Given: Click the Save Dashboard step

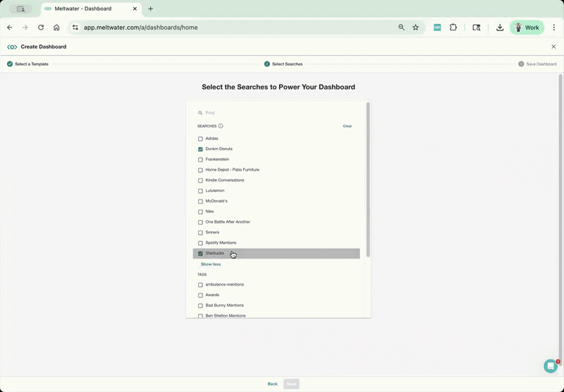Looking at the screenshot, I should 537,64.
